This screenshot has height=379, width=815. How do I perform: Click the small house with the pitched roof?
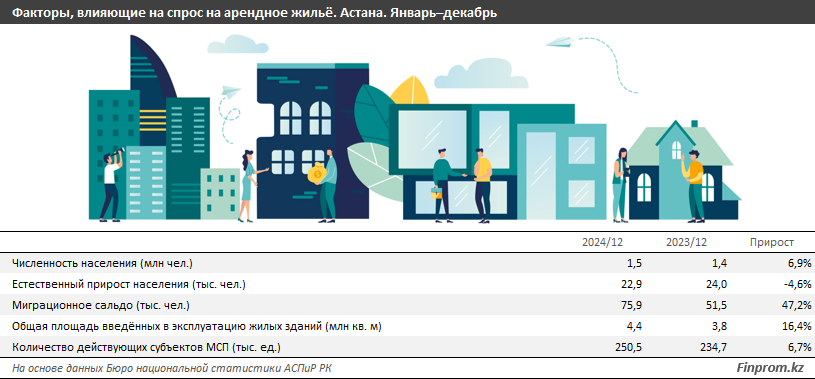[x=682, y=171]
